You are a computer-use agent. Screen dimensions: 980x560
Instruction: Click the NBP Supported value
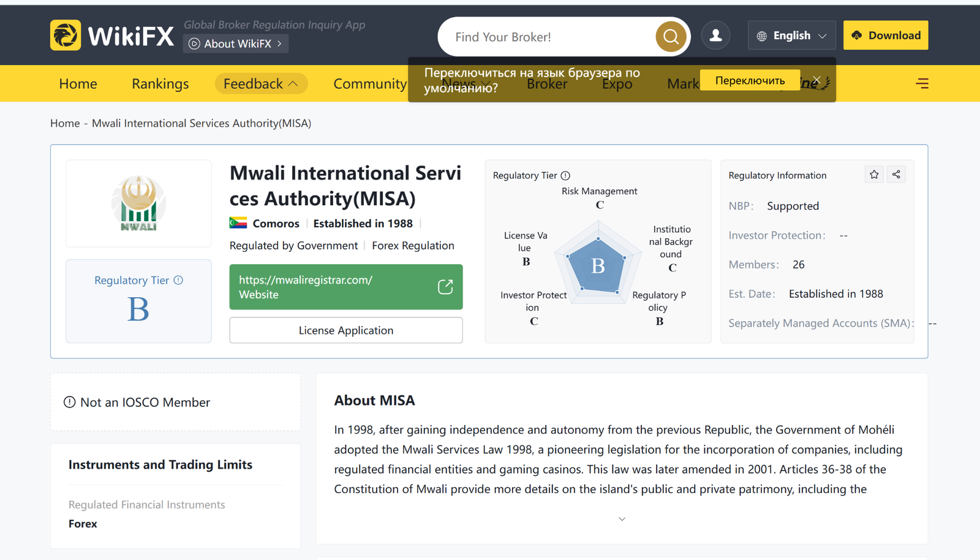pos(793,206)
